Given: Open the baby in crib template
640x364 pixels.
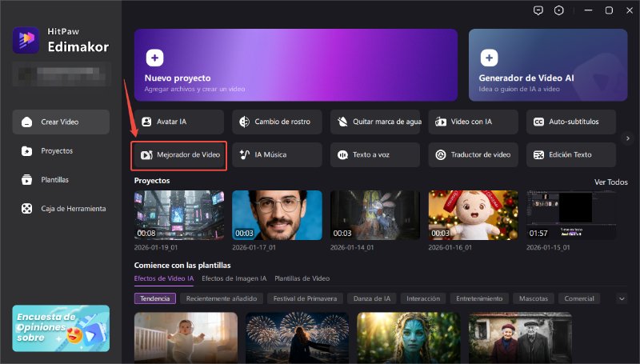Looking at the screenshot, I should 186,338.
